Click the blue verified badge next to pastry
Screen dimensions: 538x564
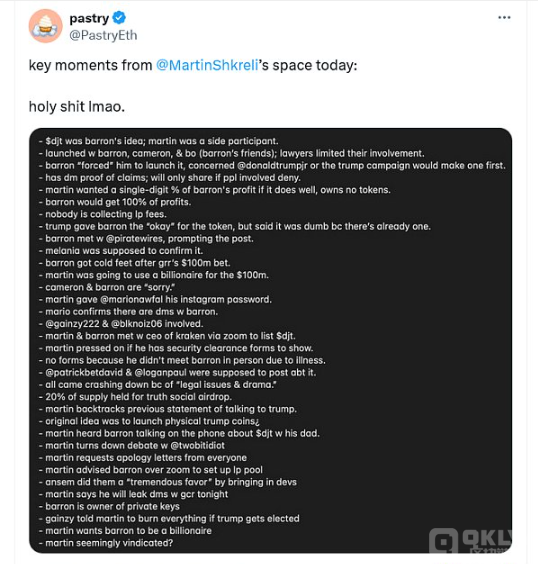[119, 17]
